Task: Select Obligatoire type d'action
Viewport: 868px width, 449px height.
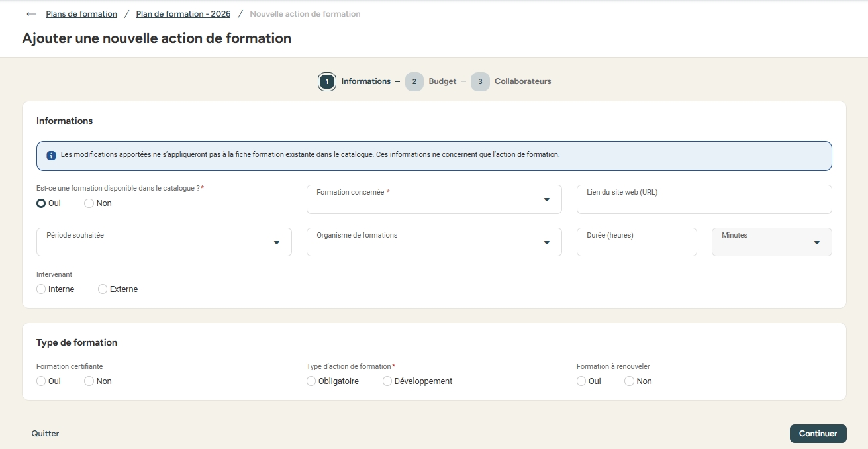Action: click(x=311, y=381)
